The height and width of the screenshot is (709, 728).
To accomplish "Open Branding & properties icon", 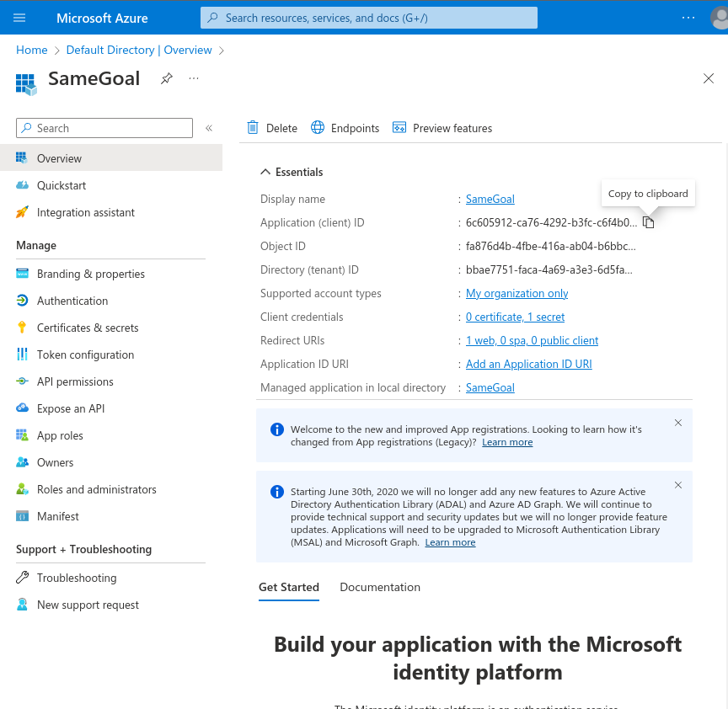I will pyautogui.click(x=22, y=274).
